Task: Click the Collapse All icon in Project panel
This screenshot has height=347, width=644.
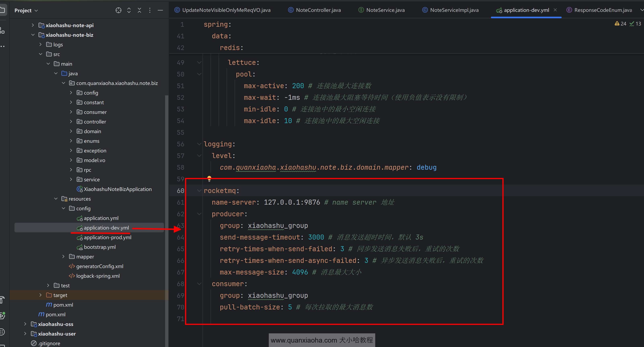Action: 139,10
